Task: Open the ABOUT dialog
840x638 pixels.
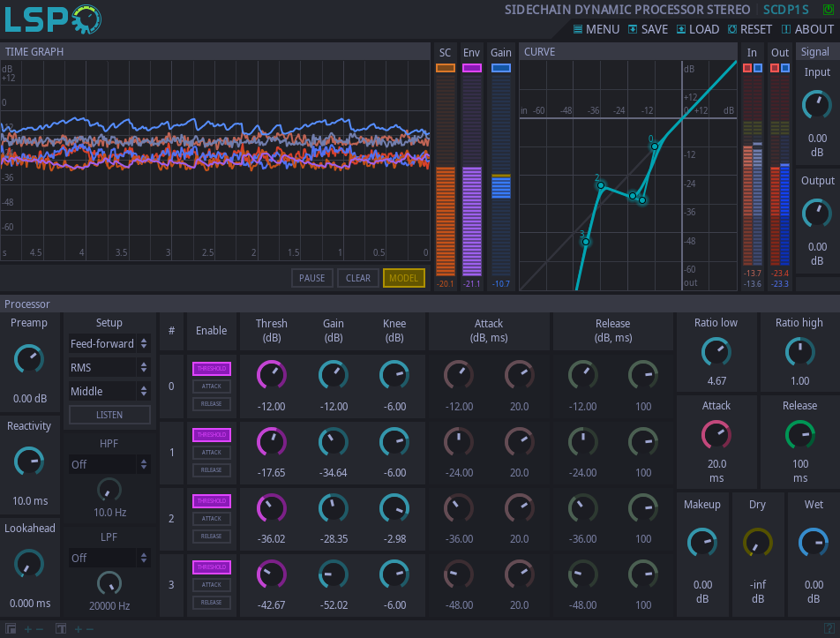Action: 808,29
